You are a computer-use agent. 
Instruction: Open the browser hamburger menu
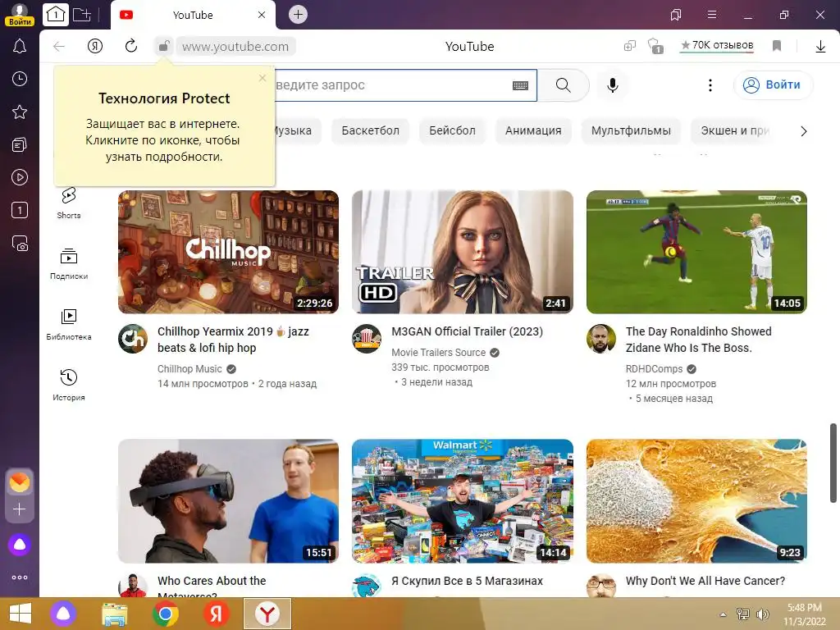(712, 15)
